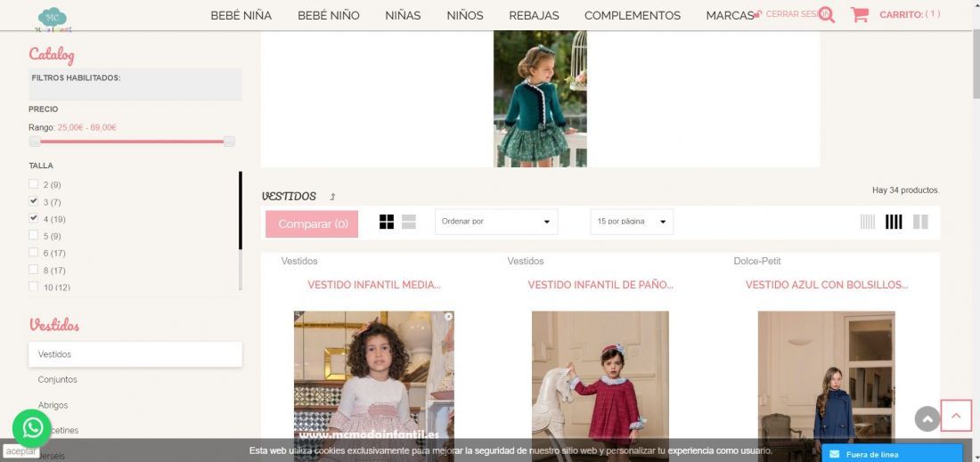Open COMPLEMENTOS menu
The height and width of the screenshot is (462, 980).
[x=633, y=16]
